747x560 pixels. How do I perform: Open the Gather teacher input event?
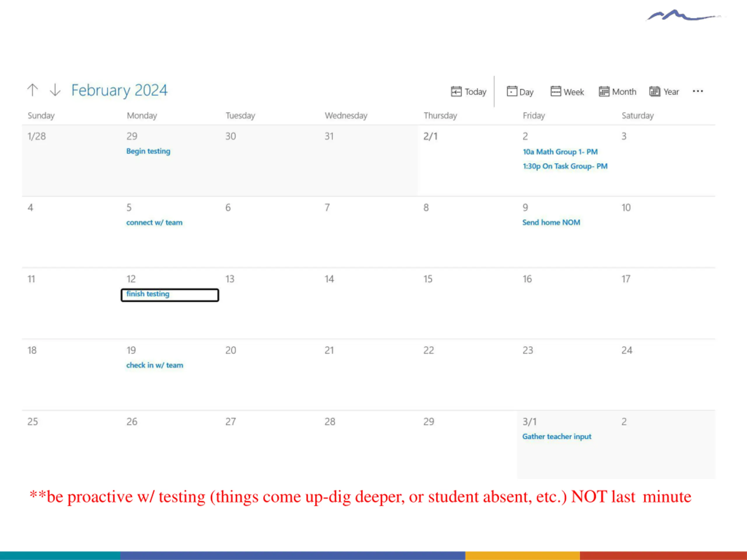click(x=557, y=436)
